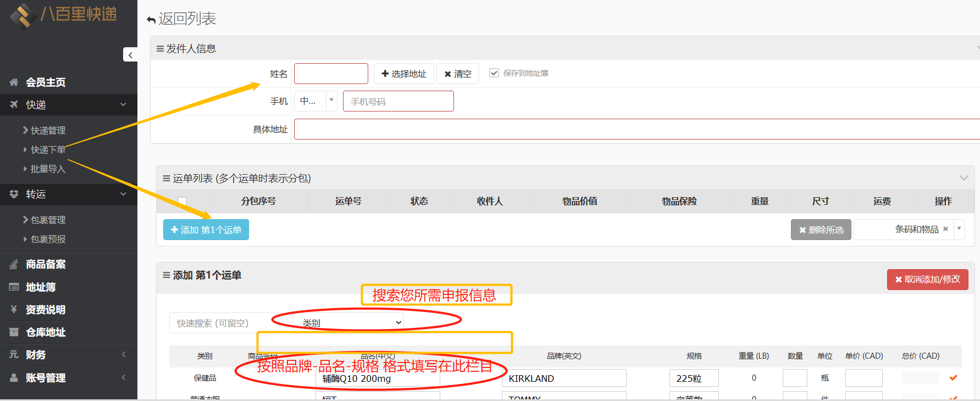
Task: Click the 地址簿 sidebar icon
Action: click(14, 287)
